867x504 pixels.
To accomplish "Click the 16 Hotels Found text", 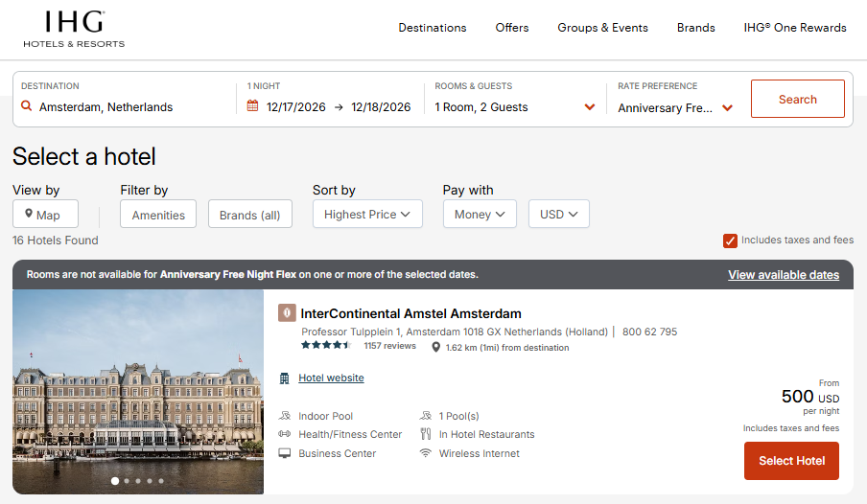I will [x=56, y=241].
